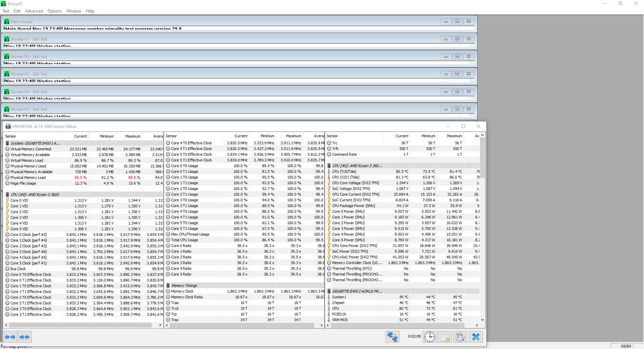Select the Command Rate row
Viewport: 644px width, 349px height.
[402, 154]
